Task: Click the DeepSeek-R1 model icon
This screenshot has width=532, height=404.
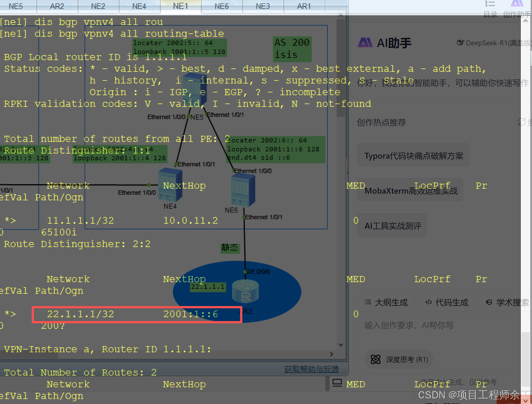Action: tap(460, 43)
